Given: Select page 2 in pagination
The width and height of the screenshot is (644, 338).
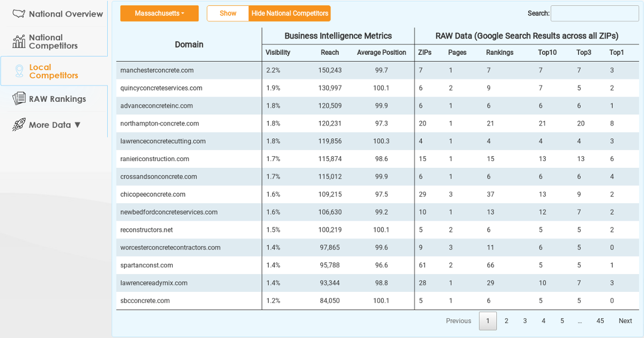Looking at the screenshot, I should click(x=506, y=321).
